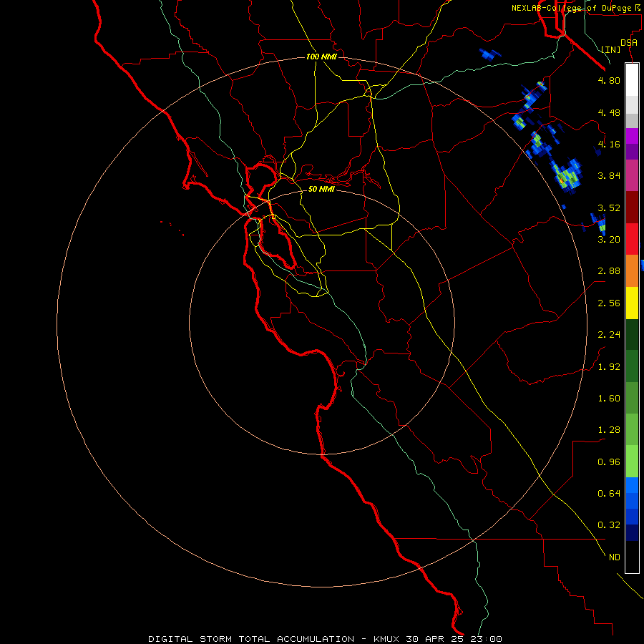
Task: Click the 50 NMI range ring label
Action: pyautogui.click(x=321, y=189)
